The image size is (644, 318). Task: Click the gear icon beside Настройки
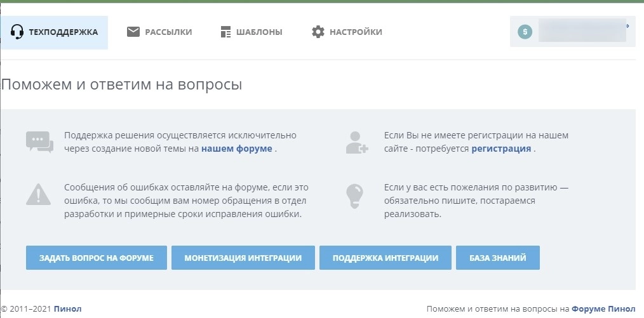[x=318, y=32]
